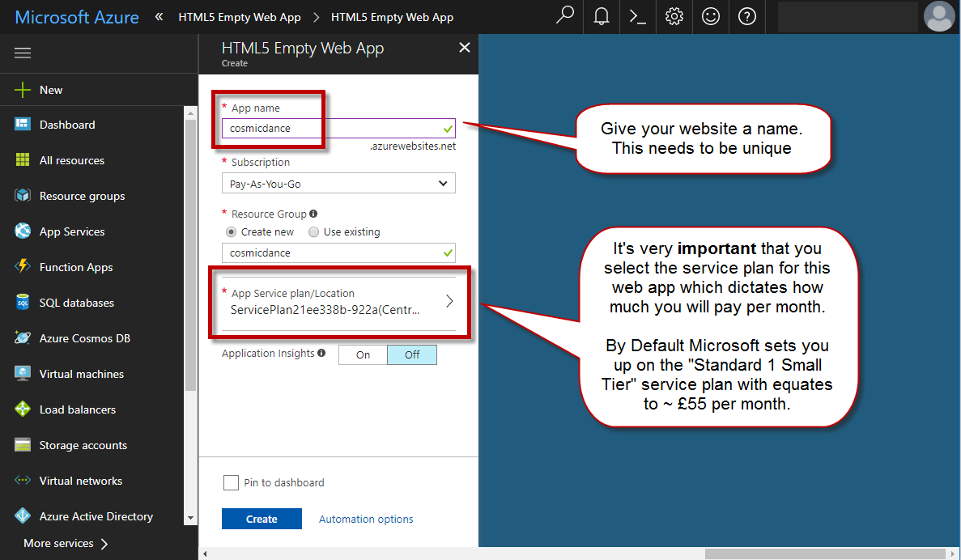Screen dimensions: 961x560
Task: Launch Cloud Shell console icon
Action: 638,16
